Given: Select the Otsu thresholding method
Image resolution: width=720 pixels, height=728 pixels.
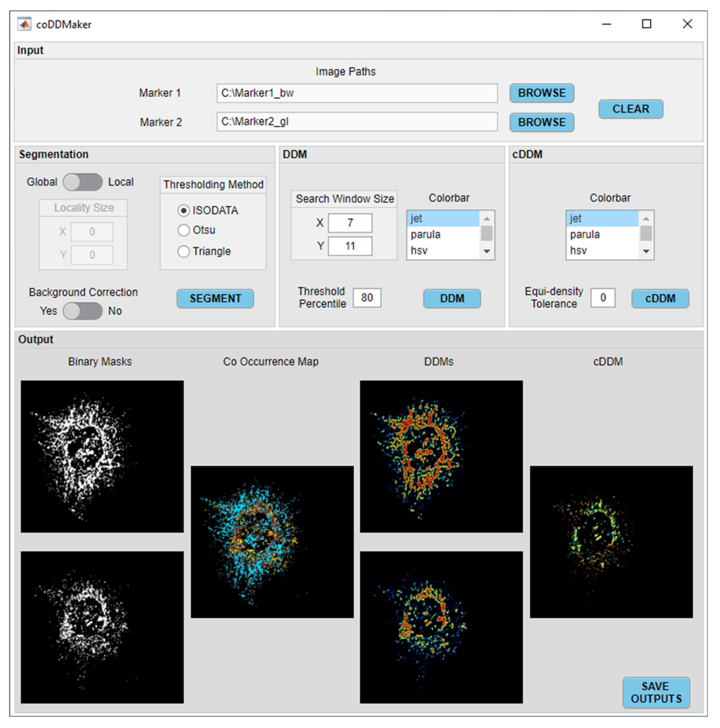Looking at the screenshot, I should (x=184, y=230).
